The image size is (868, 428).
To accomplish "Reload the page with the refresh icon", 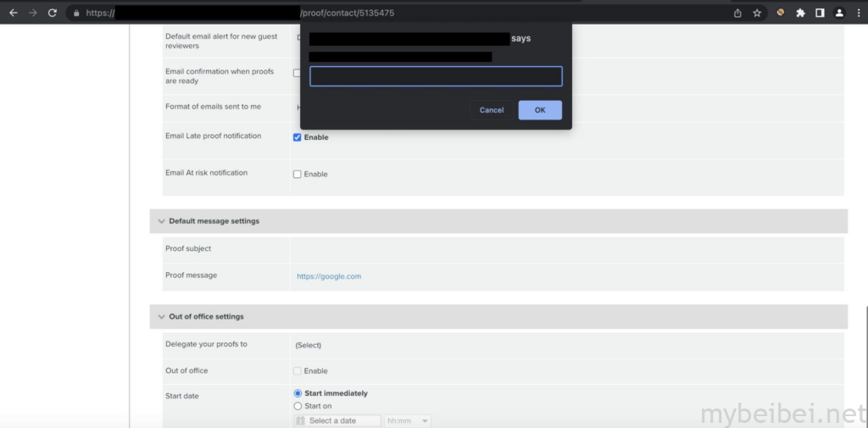I will click(x=53, y=13).
